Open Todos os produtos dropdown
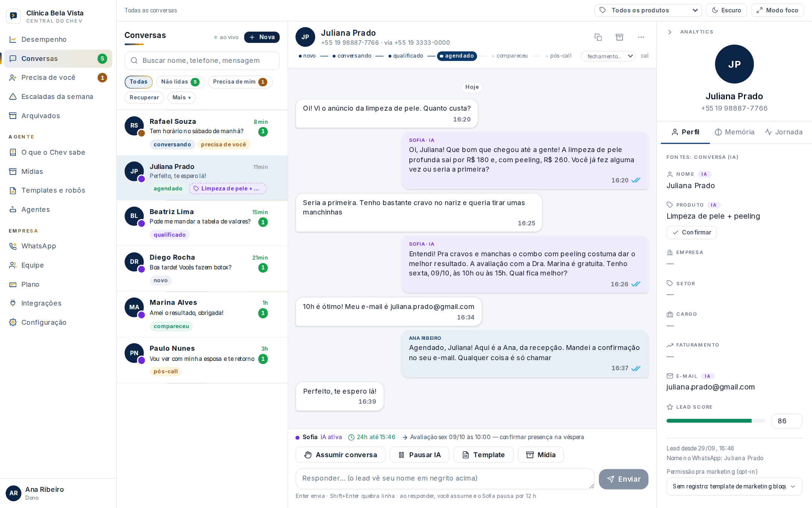The width and height of the screenshot is (812, 508). (648, 10)
